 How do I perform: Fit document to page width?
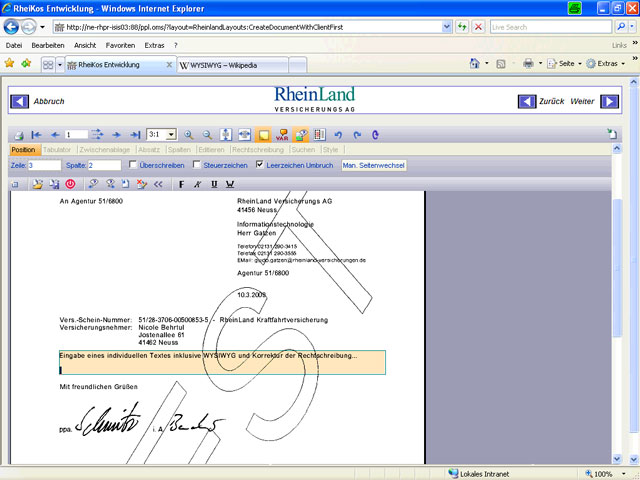(244, 135)
